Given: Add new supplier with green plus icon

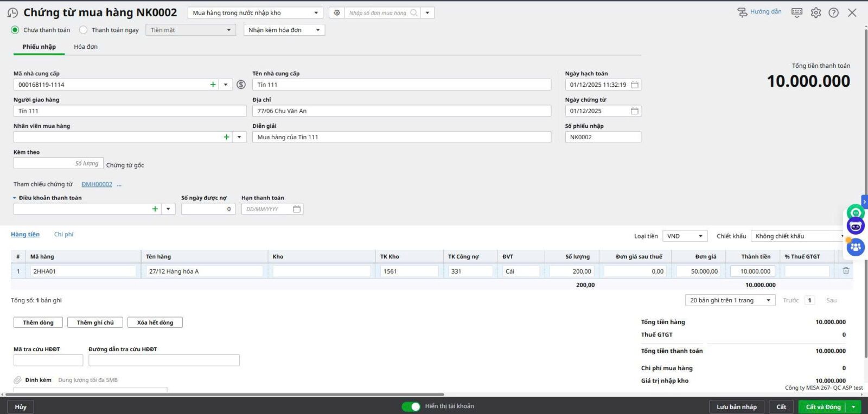Looking at the screenshot, I should pos(213,85).
